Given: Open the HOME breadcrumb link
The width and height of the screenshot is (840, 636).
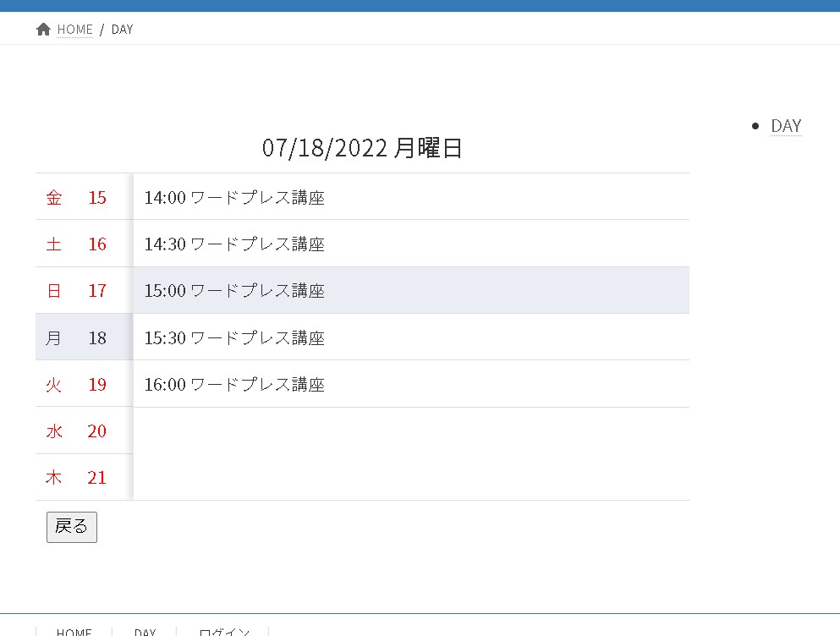Looking at the screenshot, I should point(74,30).
